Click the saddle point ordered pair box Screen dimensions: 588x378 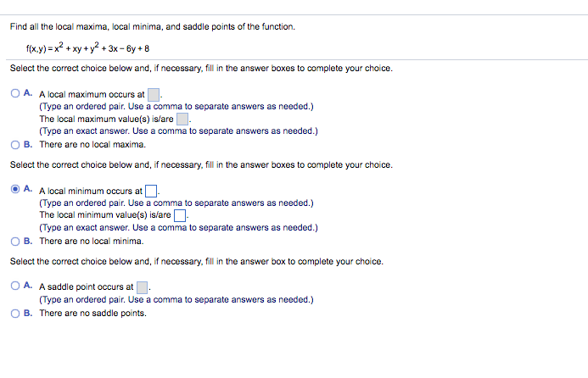coord(143,287)
